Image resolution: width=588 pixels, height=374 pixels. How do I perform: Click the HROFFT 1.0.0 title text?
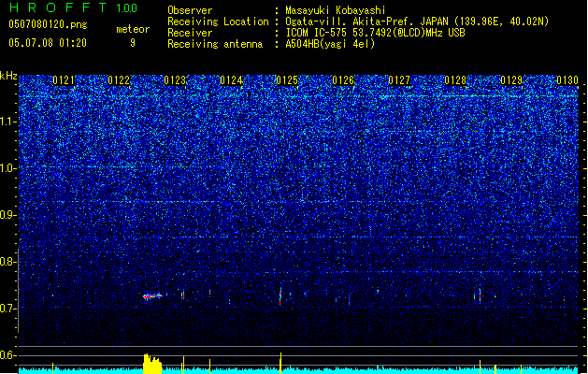pyautogui.click(x=73, y=7)
